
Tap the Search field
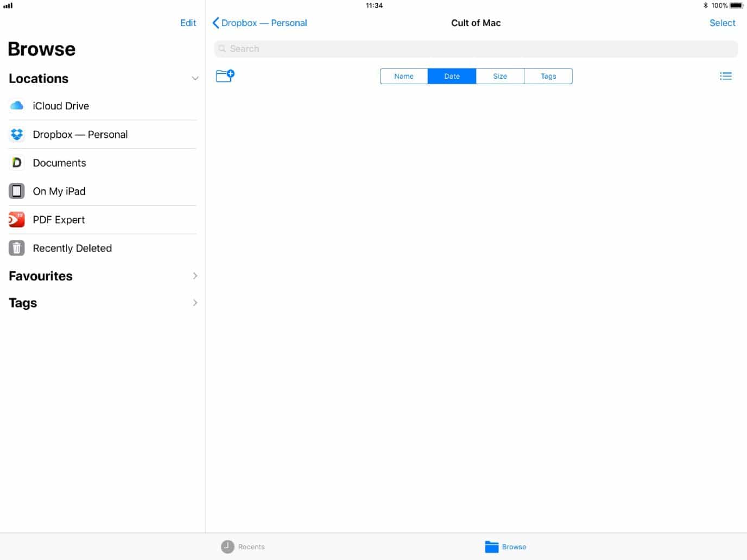(476, 48)
